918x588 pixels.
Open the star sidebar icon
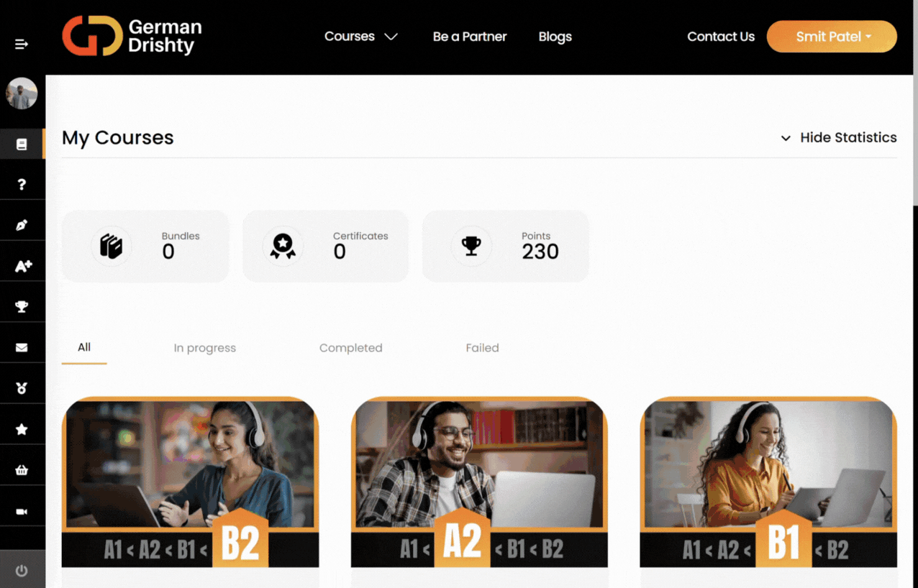22,429
